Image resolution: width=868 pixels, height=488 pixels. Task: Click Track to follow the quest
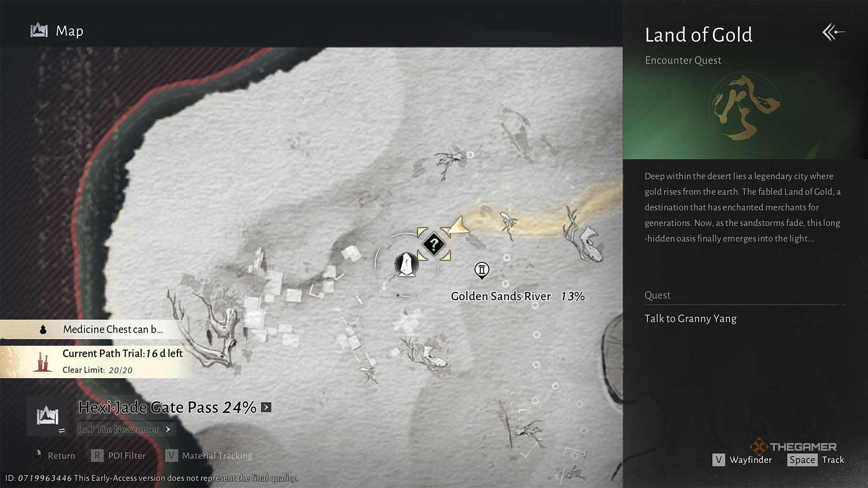pos(833,459)
